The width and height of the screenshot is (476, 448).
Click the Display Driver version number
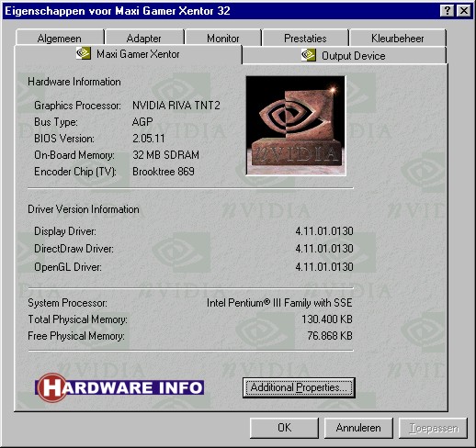324,231
